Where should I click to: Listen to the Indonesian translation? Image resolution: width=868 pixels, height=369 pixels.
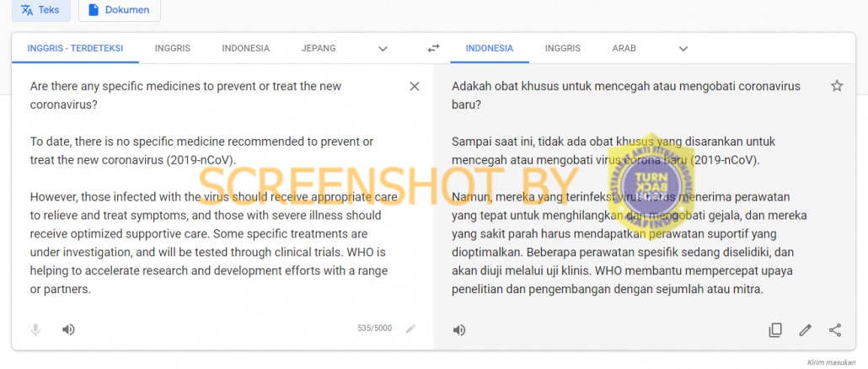coord(459,331)
